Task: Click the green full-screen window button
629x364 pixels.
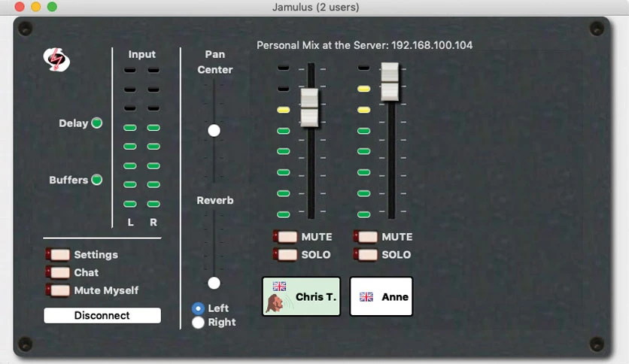Action: [x=52, y=7]
